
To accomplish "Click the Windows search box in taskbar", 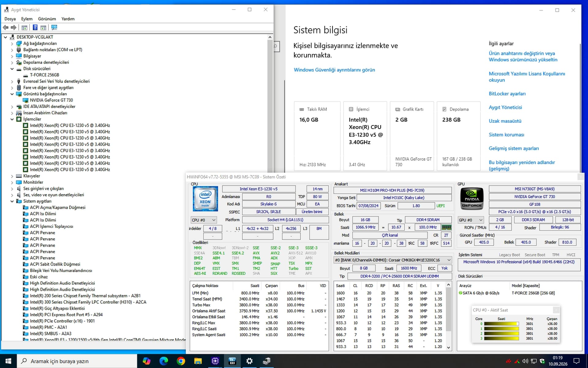I will click(x=77, y=361).
